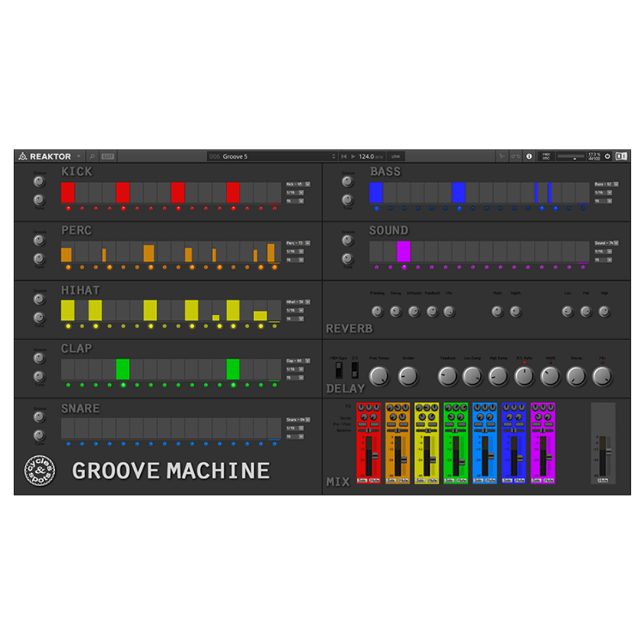Screen dimensions: 644x644
Task: Click the red channel volume fader
Action: pyautogui.click(x=375, y=456)
